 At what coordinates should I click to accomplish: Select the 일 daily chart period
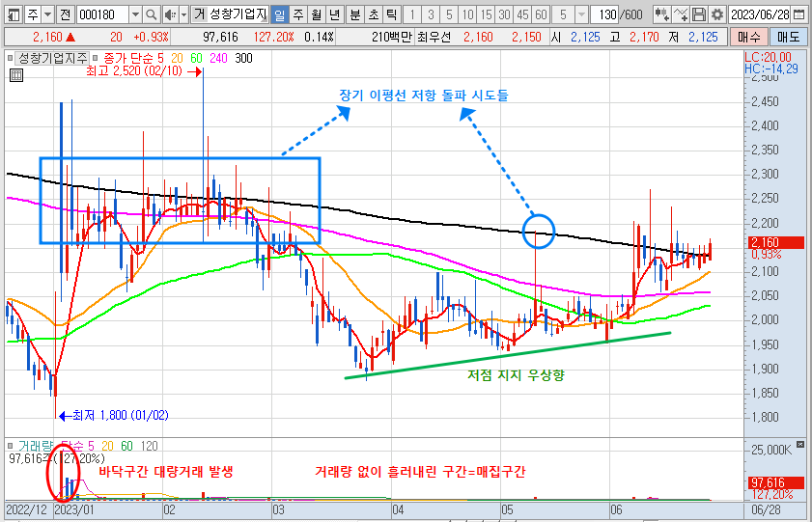(280, 14)
